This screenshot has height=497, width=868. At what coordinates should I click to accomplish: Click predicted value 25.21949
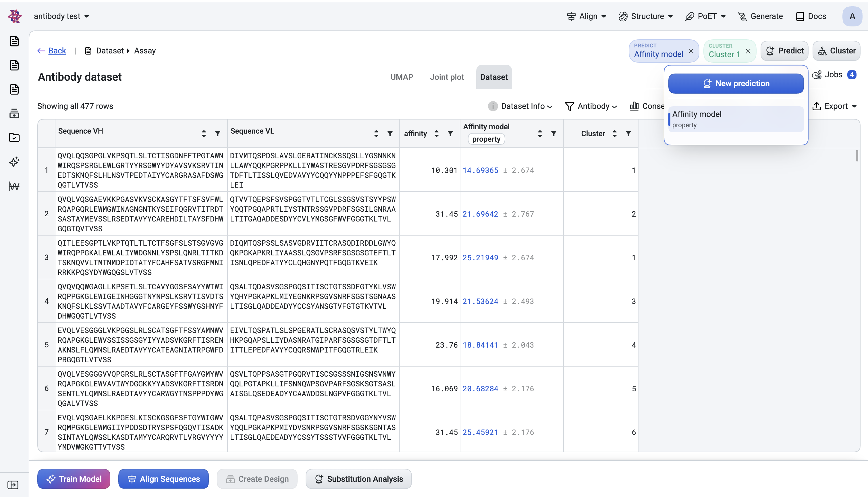click(480, 258)
